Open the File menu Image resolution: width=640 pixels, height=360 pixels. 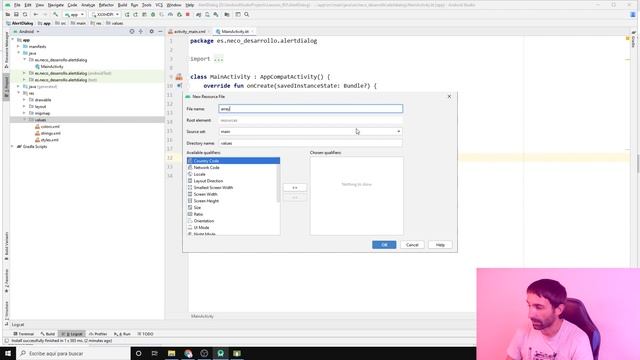tap(17, 5)
